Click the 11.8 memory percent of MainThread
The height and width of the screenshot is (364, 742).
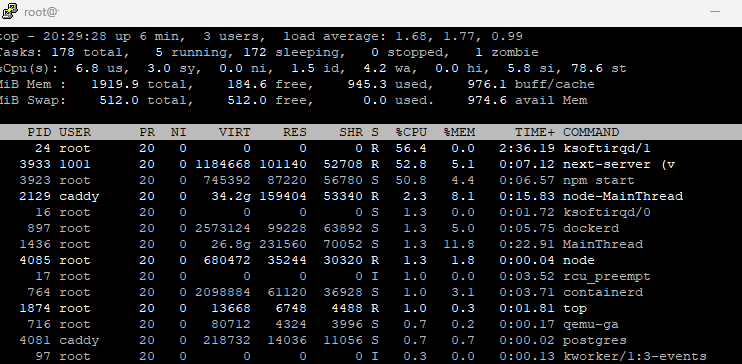click(x=459, y=244)
